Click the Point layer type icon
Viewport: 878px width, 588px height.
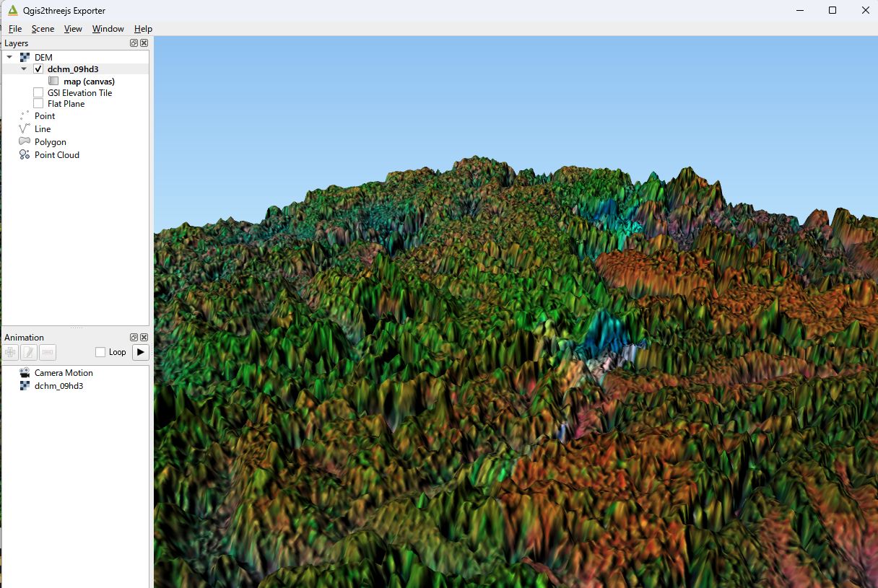pyautogui.click(x=25, y=115)
